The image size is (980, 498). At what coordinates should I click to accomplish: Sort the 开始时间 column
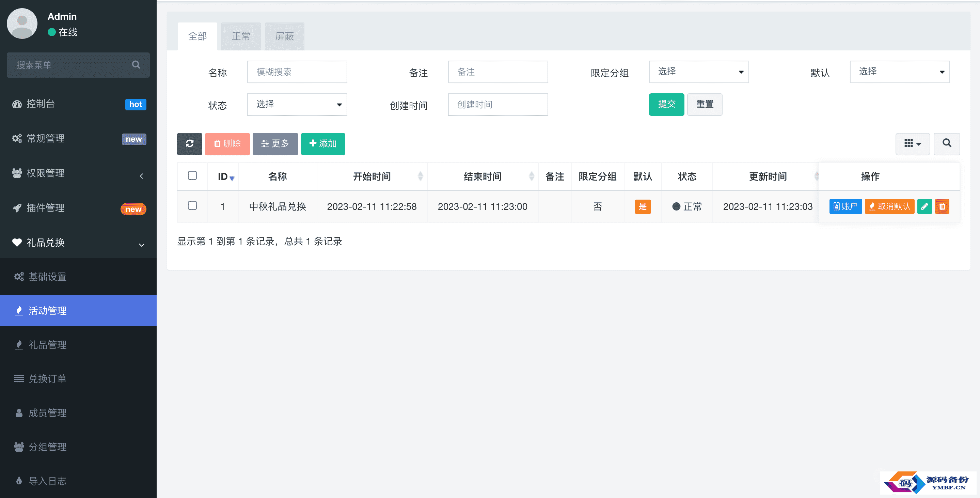[421, 176]
